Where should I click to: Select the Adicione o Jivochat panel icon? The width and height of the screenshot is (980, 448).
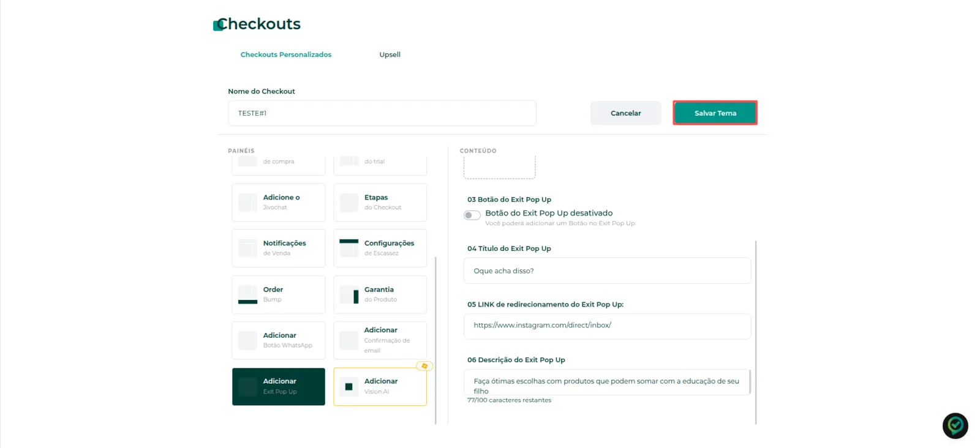[x=247, y=203]
